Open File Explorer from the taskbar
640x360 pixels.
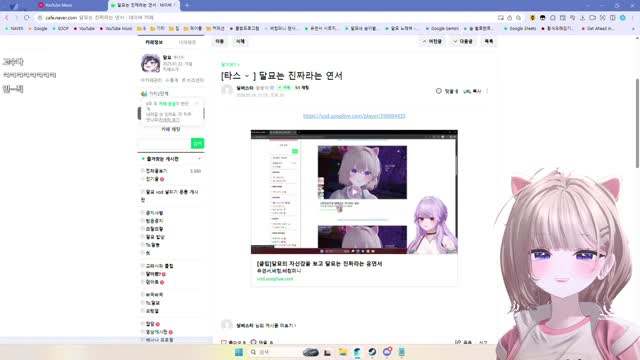(342, 352)
